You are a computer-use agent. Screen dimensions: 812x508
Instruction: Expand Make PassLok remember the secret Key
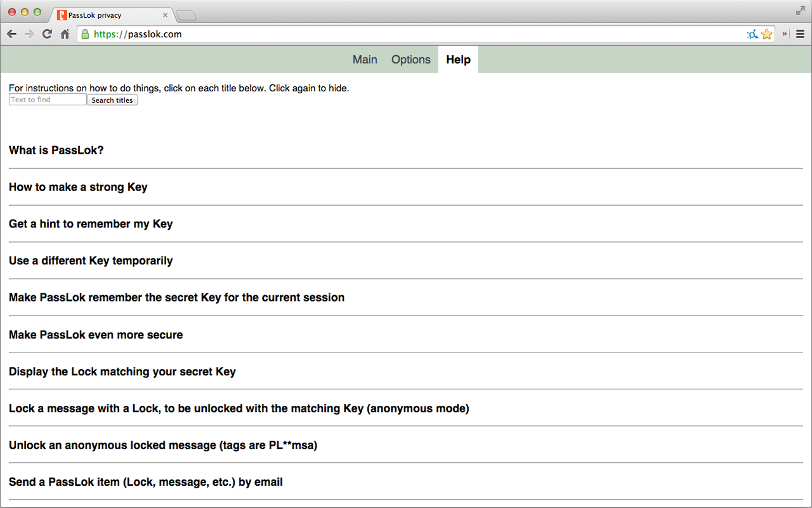click(177, 298)
